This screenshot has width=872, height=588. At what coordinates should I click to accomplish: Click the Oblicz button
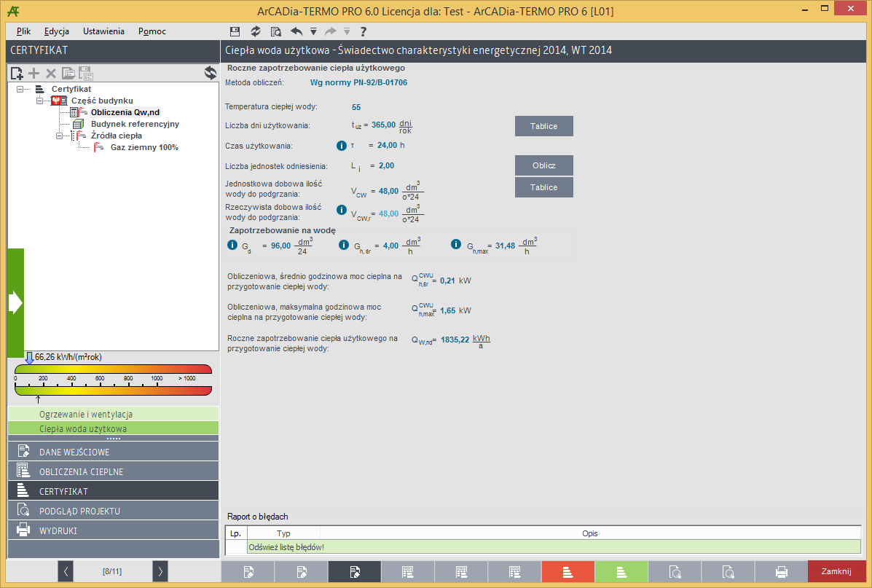pos(544,166)
